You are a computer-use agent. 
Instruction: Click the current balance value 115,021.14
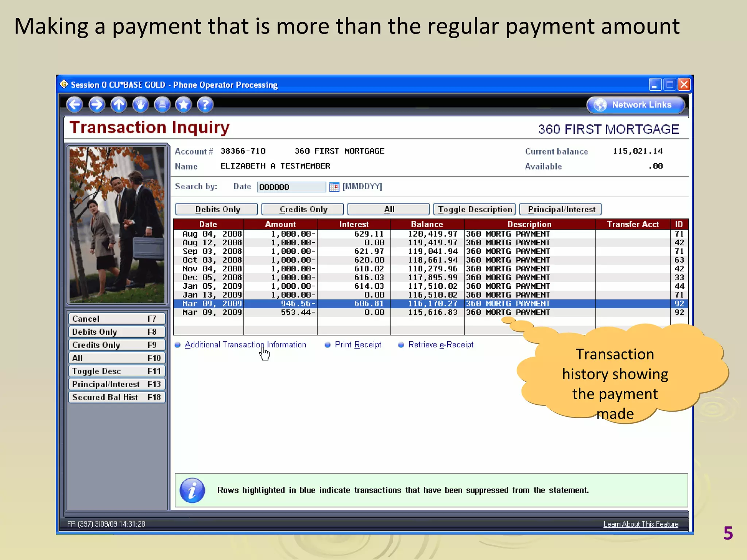pos(638,151)
